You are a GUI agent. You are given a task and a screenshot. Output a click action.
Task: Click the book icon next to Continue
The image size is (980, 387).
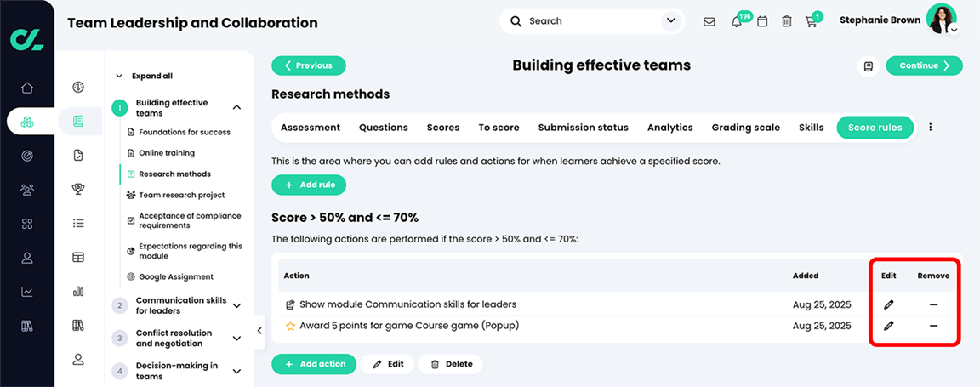pos(868,66)
